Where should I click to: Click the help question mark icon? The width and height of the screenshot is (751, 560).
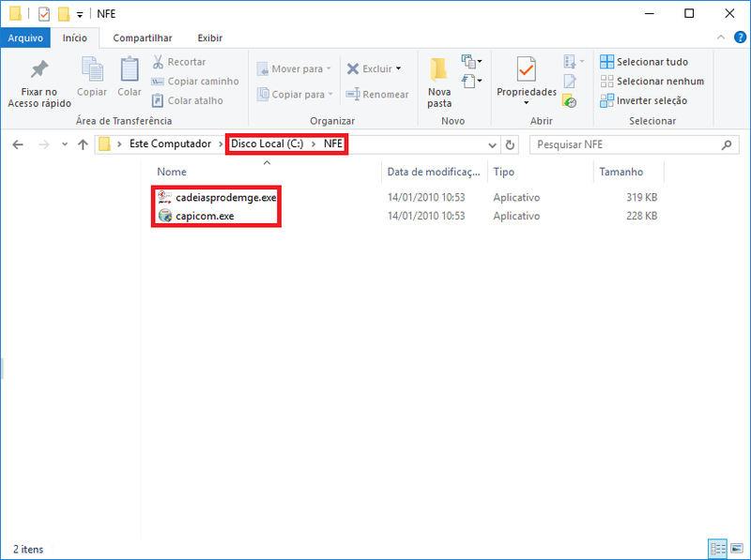[x=737, y=38]
